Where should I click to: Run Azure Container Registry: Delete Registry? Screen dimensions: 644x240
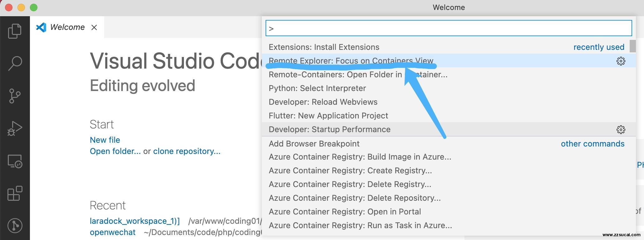449,184
